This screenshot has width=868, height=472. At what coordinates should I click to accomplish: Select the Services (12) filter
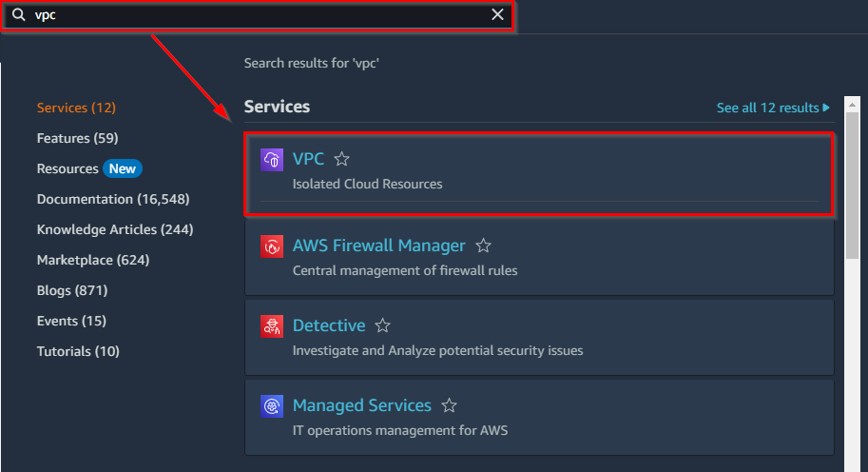click(76, 108)
